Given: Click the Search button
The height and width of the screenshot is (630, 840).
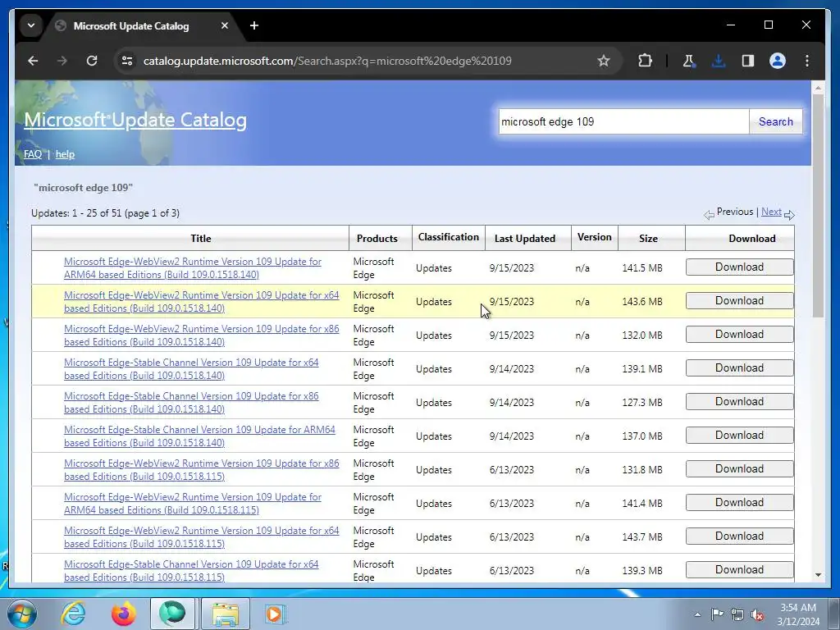Looking at the screenshot, I should tap(775, 121).
